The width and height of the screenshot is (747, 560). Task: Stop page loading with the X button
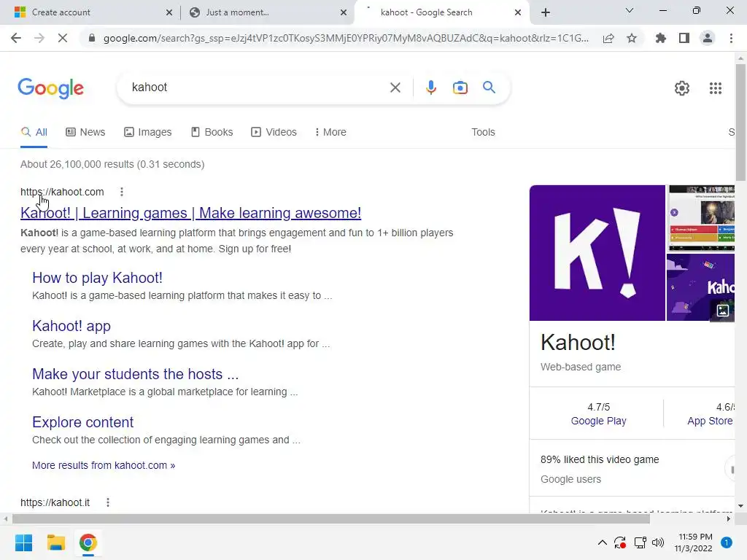tap(63, 38)
